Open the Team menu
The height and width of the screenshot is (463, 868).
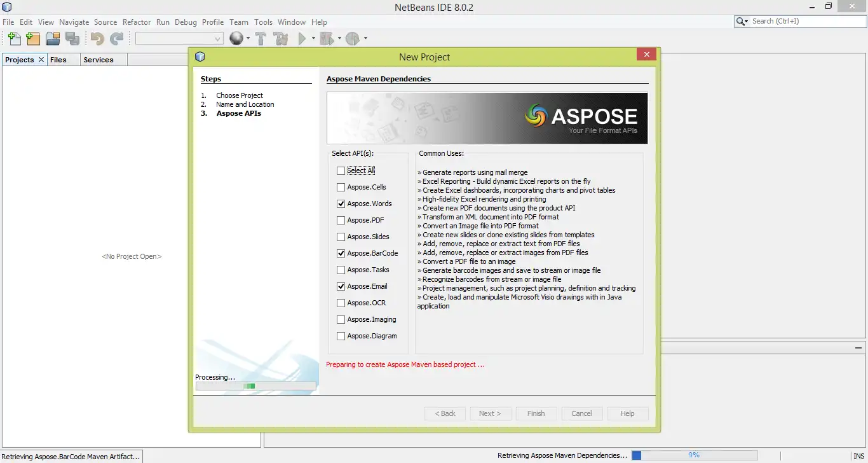239,22
